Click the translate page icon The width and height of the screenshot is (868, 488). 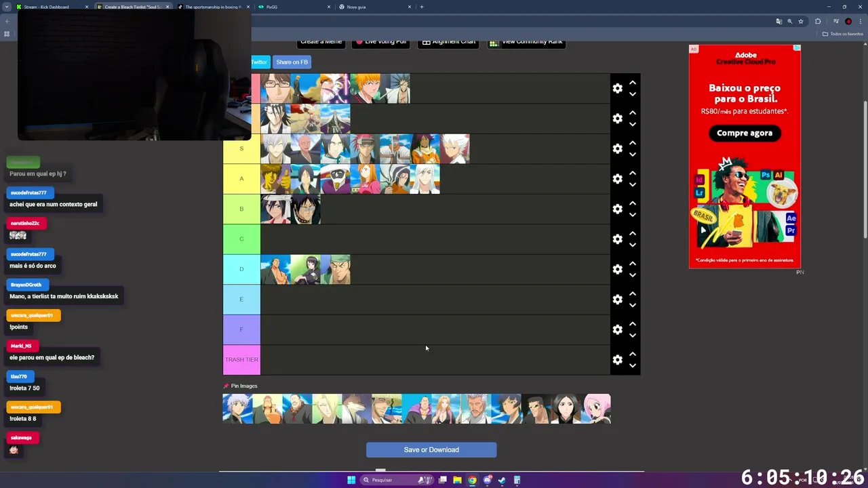(779, 21)
